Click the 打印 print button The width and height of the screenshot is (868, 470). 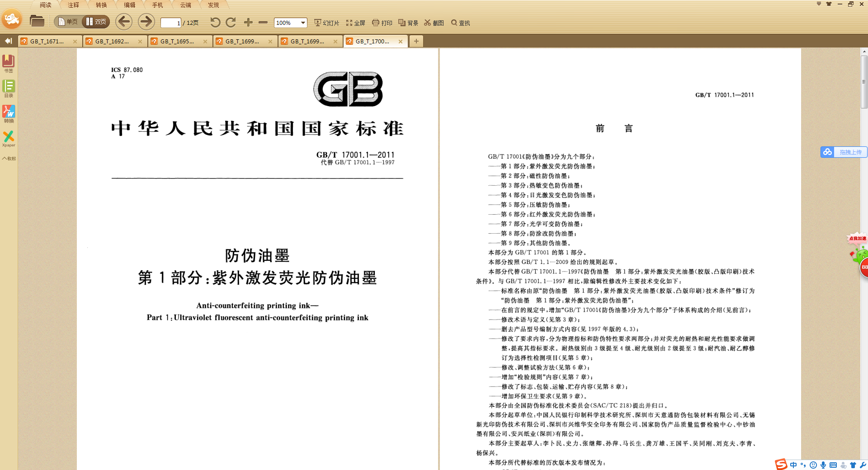point(382,23)
